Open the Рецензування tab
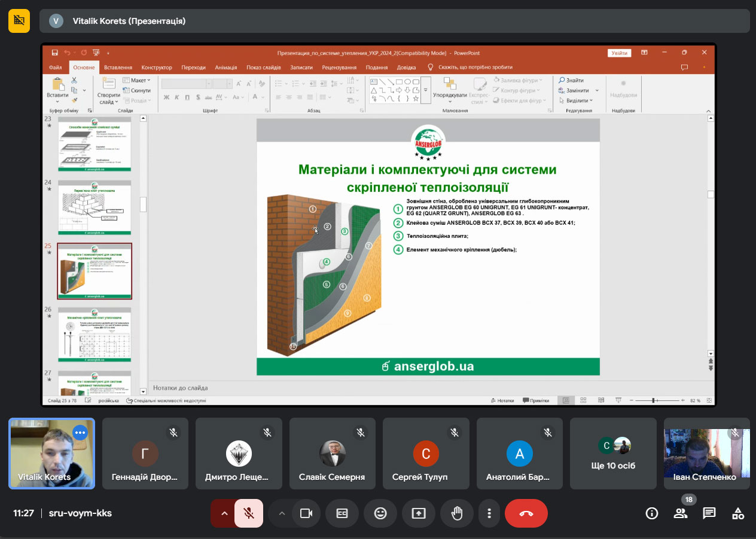 pyautogui.click(x=339, y=68)
